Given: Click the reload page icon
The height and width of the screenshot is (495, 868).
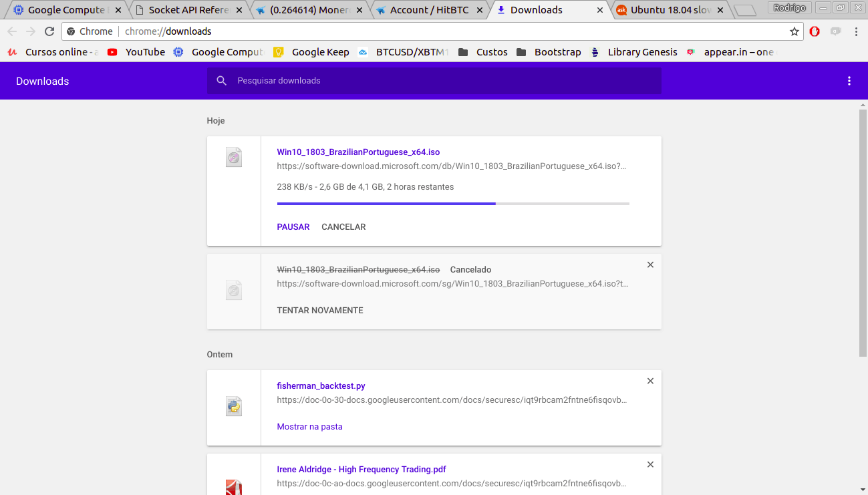Looking at the screenshot, I should (x=49, y=31).
